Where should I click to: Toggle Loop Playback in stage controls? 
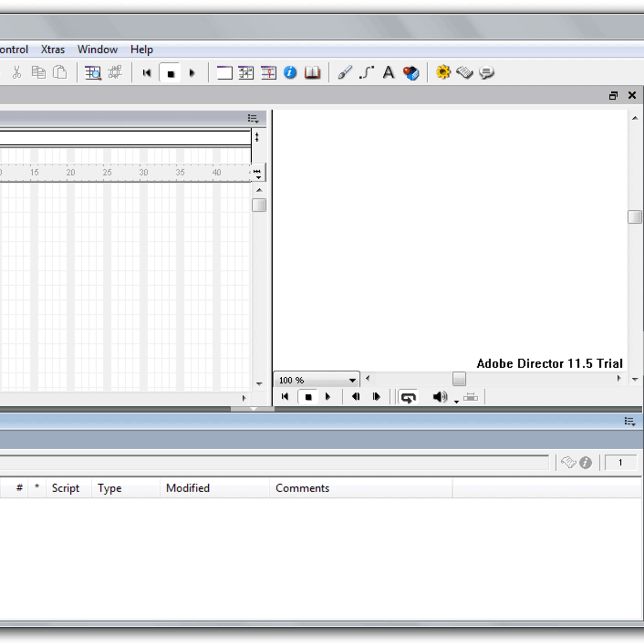[x=408, y=397]
